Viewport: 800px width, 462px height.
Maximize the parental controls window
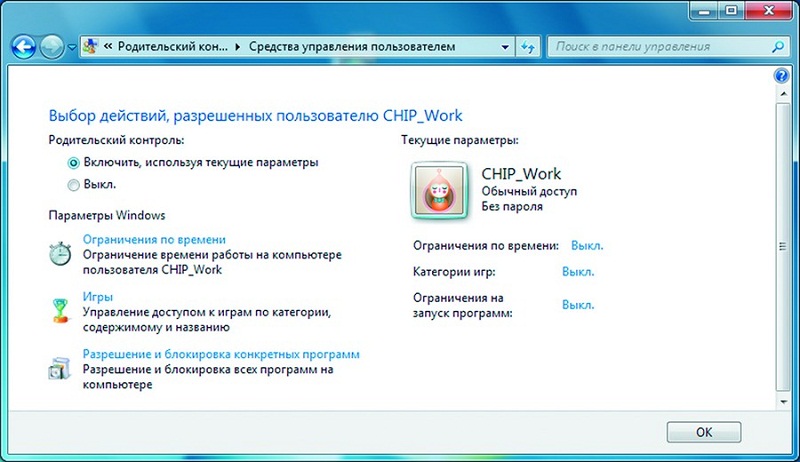click(x=732, y=10)
